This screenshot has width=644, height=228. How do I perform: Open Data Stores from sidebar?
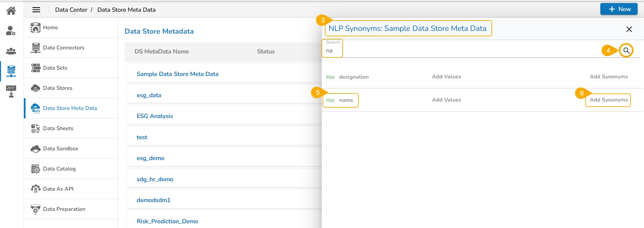click(57, 88)
